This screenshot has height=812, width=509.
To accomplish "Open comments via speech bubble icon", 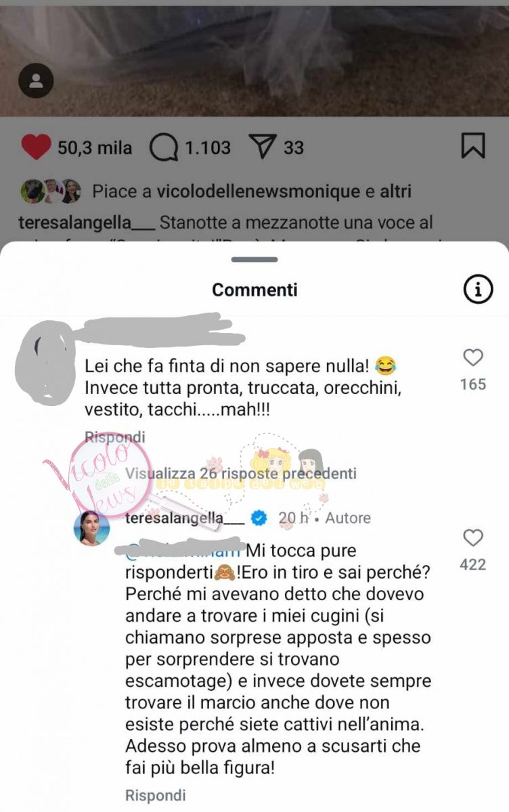I will click(163, 147).
